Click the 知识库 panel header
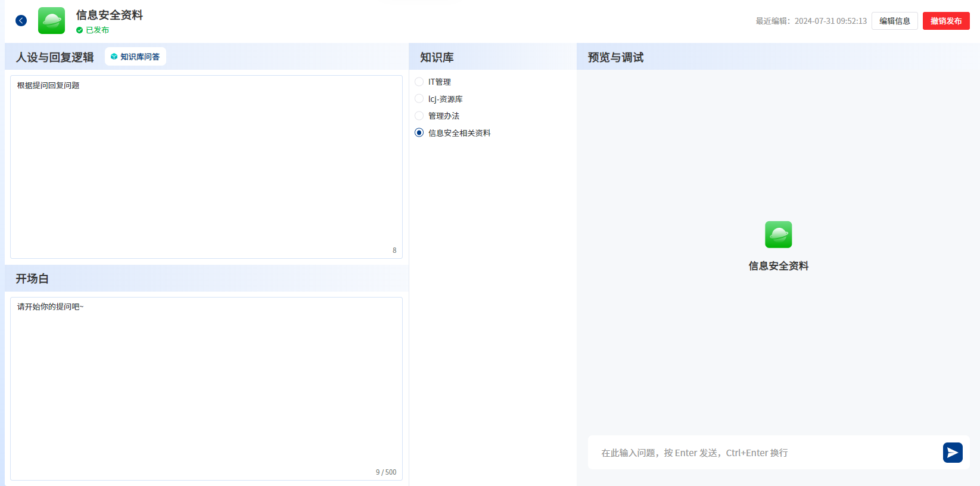This screenshot has width=980, height=486. (437, 57)
